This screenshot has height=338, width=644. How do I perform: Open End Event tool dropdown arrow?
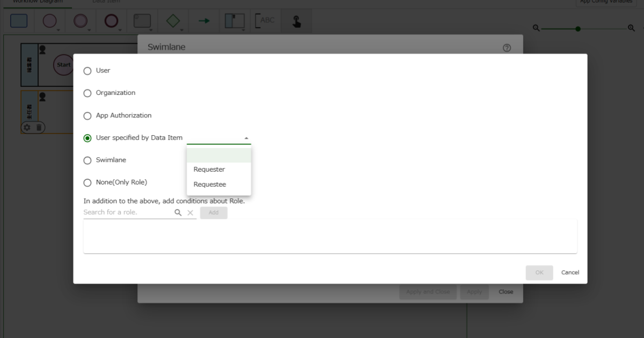pyautogui.click(x=120, y=31)
